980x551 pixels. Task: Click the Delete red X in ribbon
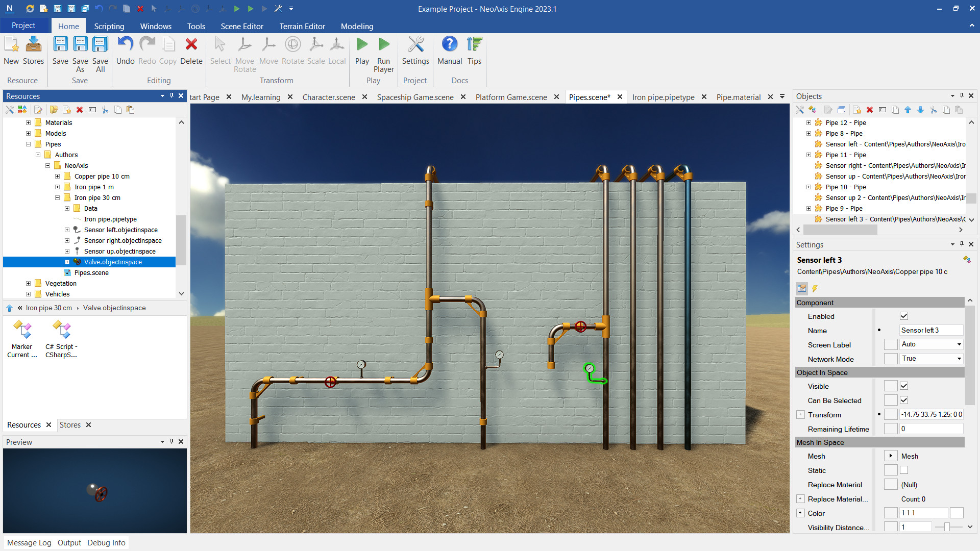191,51
